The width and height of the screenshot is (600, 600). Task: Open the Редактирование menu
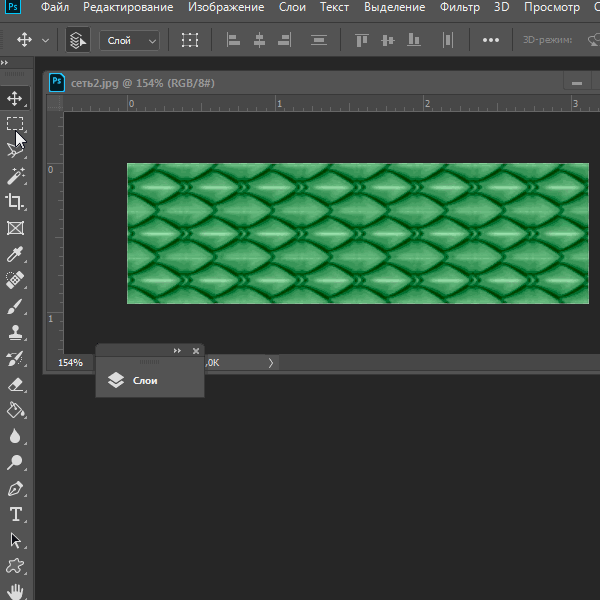point(128,7)
